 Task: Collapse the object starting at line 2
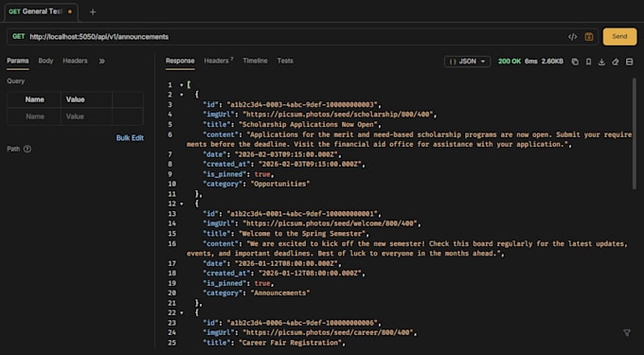pyautogui.click(x=181, y=95)
